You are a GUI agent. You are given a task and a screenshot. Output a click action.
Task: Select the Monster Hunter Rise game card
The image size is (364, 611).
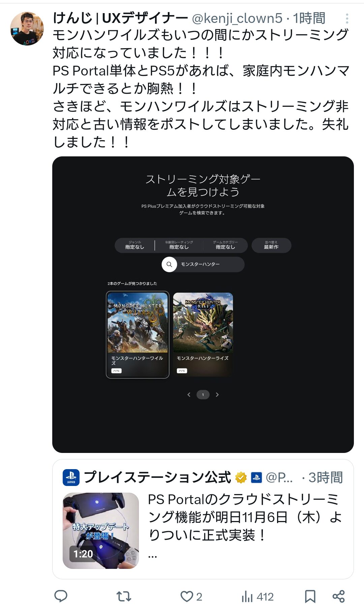click(x=203, y=335)
